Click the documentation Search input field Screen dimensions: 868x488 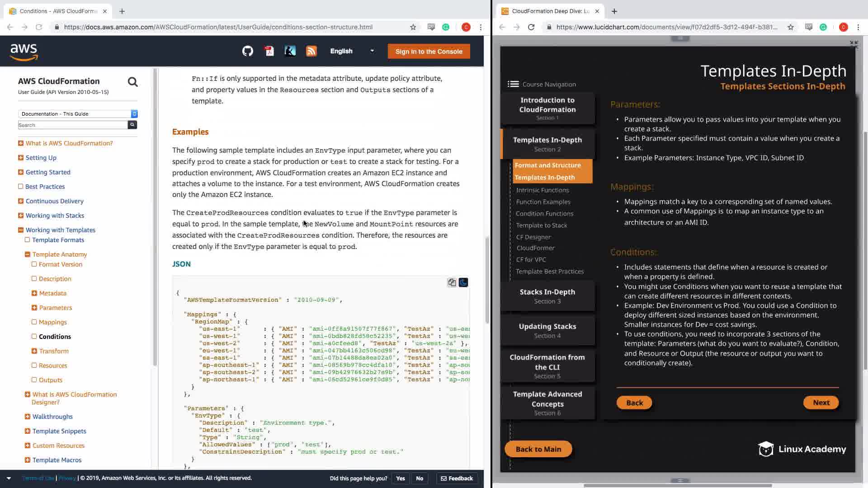pos(72,125)
